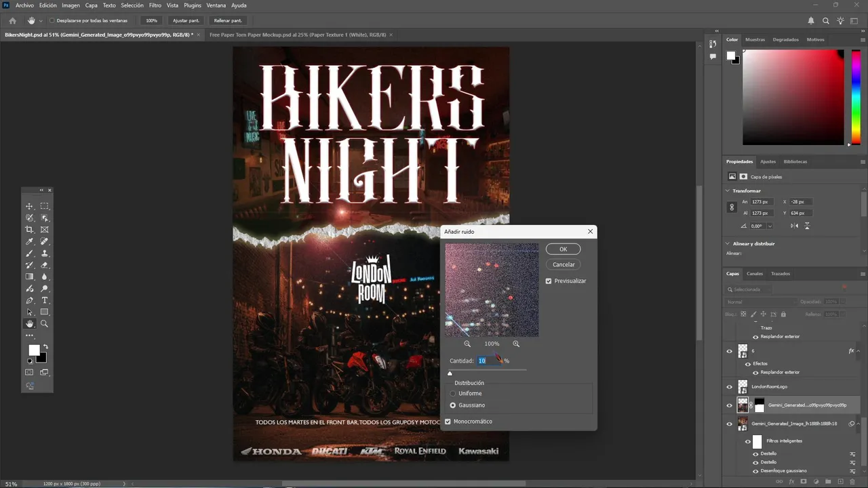Screen dimensions: 868x488
Task: Select the Rectangle shape tool
Action: tap(44, 312)
